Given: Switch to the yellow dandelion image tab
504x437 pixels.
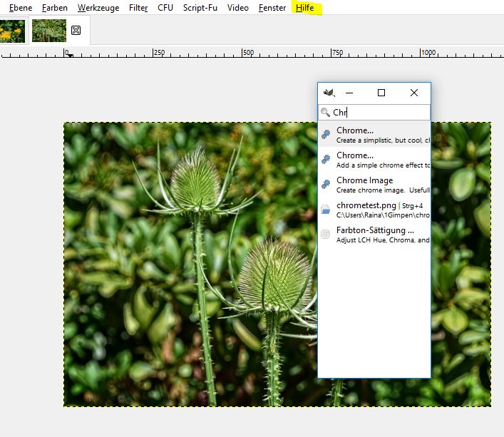Looking at the screenshot, I should (x=12, y=31).
